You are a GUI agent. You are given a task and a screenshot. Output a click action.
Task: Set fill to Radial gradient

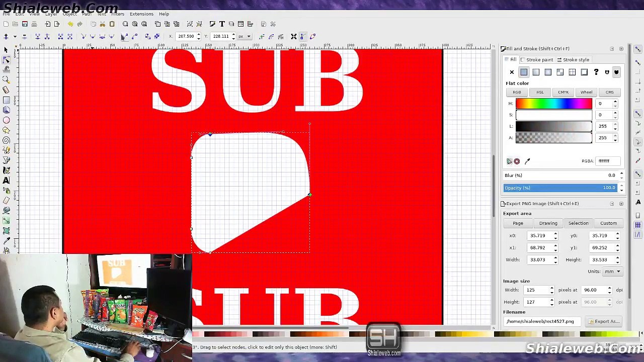click(548, 72)
